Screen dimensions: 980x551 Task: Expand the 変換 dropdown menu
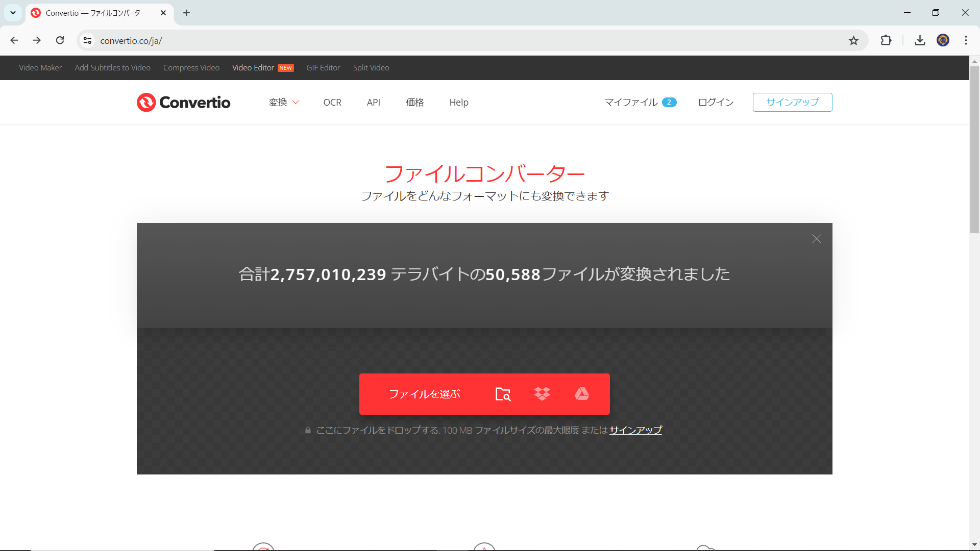[284, 103]
